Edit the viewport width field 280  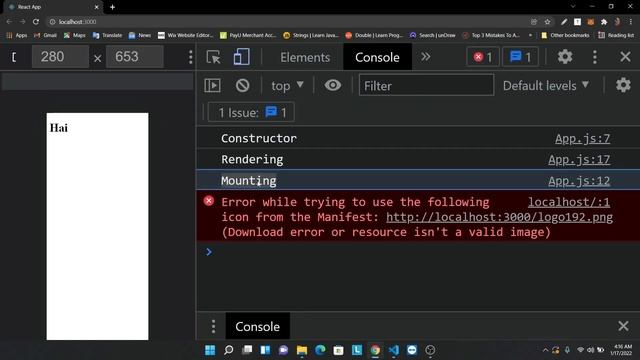tap(60, 57)
